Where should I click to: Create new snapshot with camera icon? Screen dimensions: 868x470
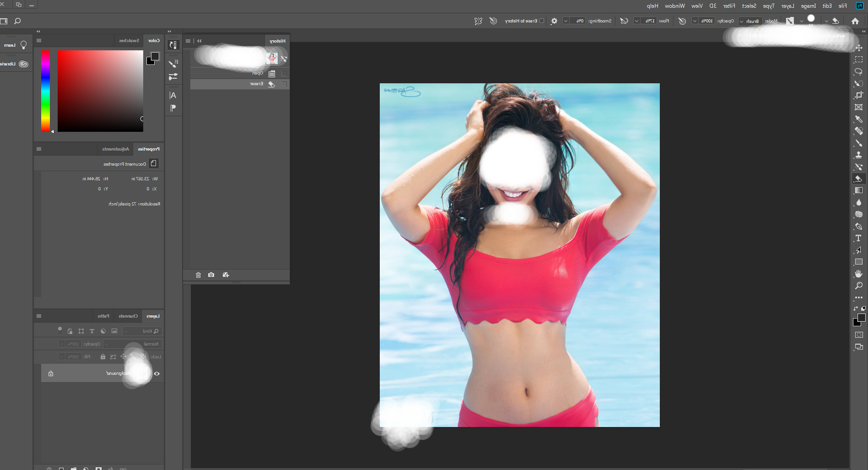pyautogui.click(x=211, y=275)
